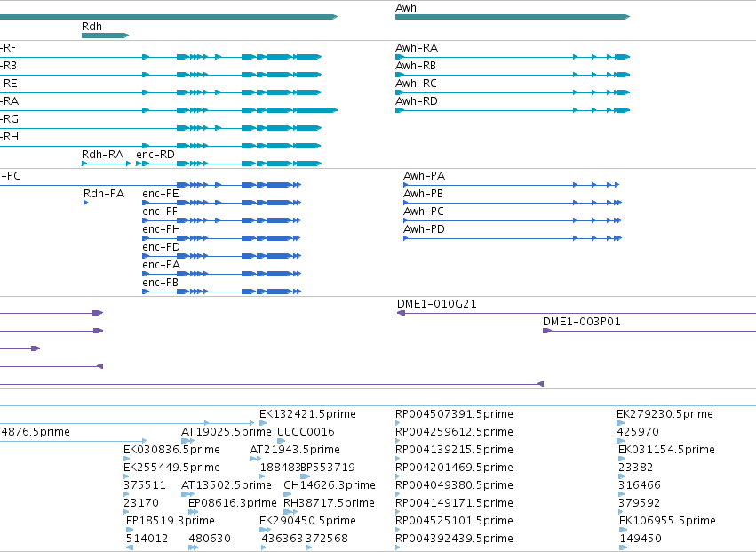Image resolution: width=756 pixels, height=552 pixels.
Task: Click the Rdh-PA protein label
Action: tap(104, 194)
